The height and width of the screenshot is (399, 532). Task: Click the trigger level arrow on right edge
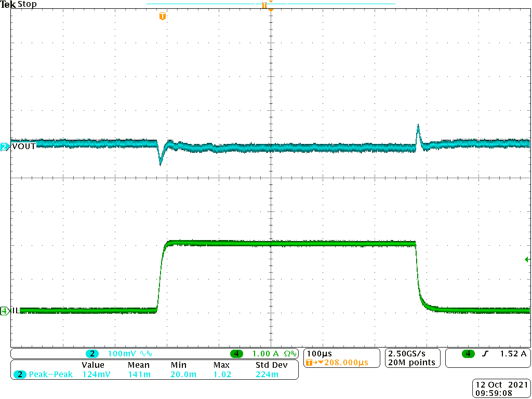(527, 259)
